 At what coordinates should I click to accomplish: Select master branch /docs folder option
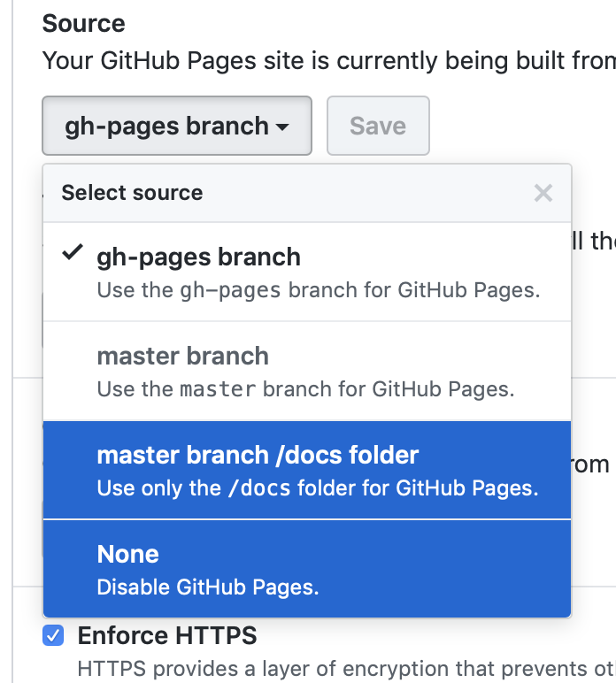[x=307, y=470]
